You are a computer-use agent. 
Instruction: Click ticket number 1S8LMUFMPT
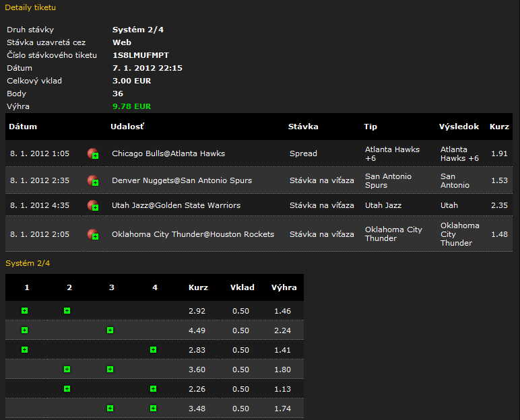tap(141, 55)
